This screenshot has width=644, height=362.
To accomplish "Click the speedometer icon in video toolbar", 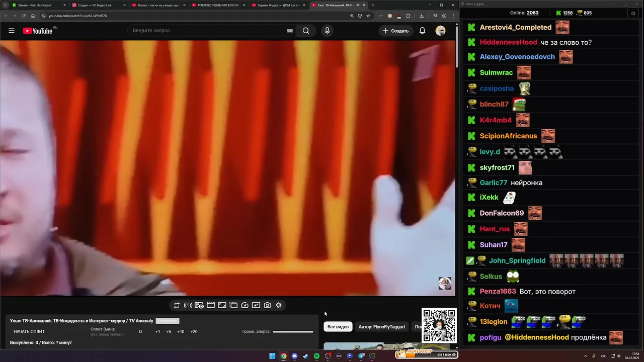I will pos(245,305).
